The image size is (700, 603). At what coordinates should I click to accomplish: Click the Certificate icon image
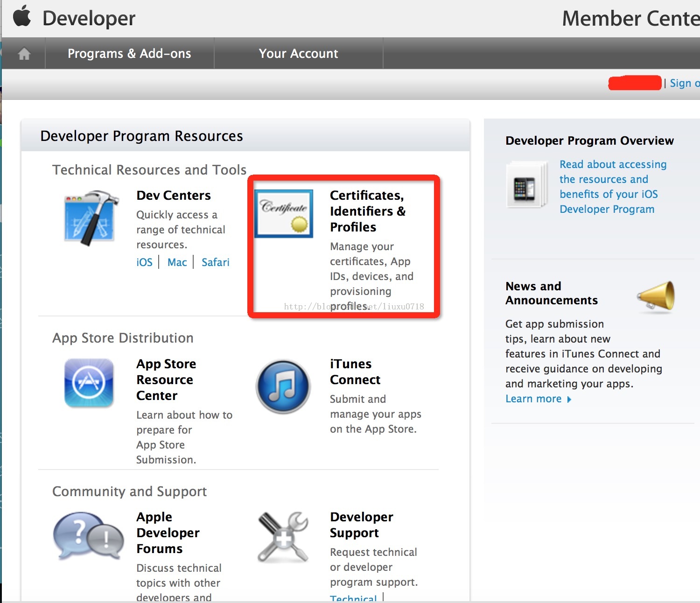point(284,213)
